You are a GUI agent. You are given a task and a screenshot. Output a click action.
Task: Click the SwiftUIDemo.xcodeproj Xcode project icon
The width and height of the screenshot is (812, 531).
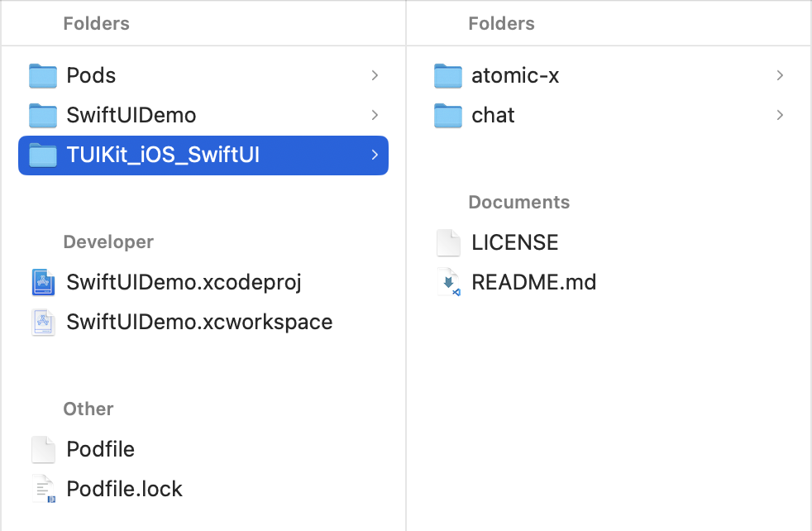pyautogui.click(x=42, y=283)
